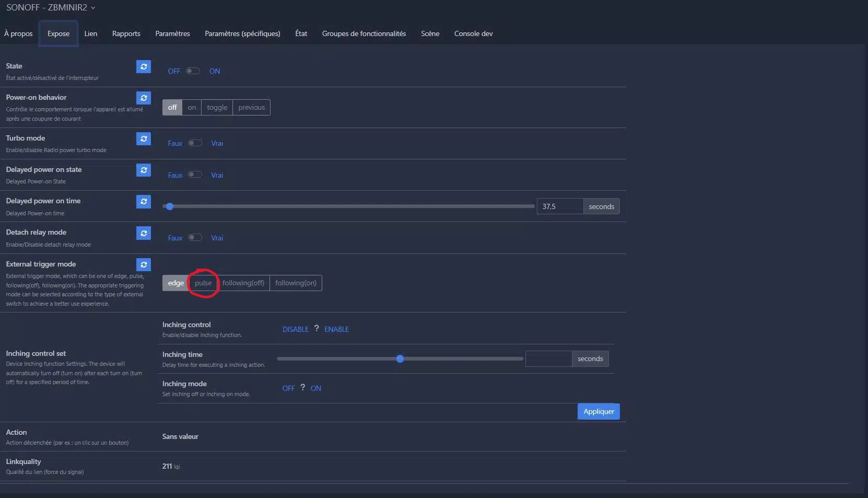Set power-on behavior to previous
The width and height of the screenshot is (868, 498).
(x=251, y=108)
